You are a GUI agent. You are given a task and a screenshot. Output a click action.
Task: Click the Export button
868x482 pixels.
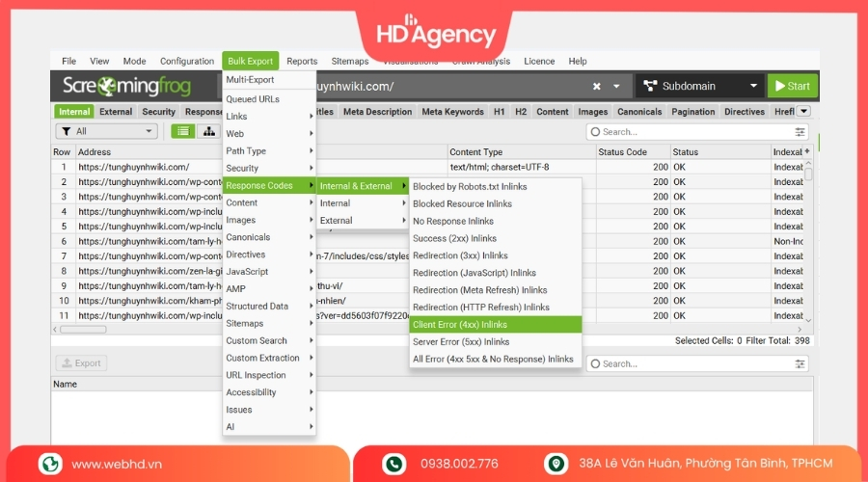pos(81,363)
